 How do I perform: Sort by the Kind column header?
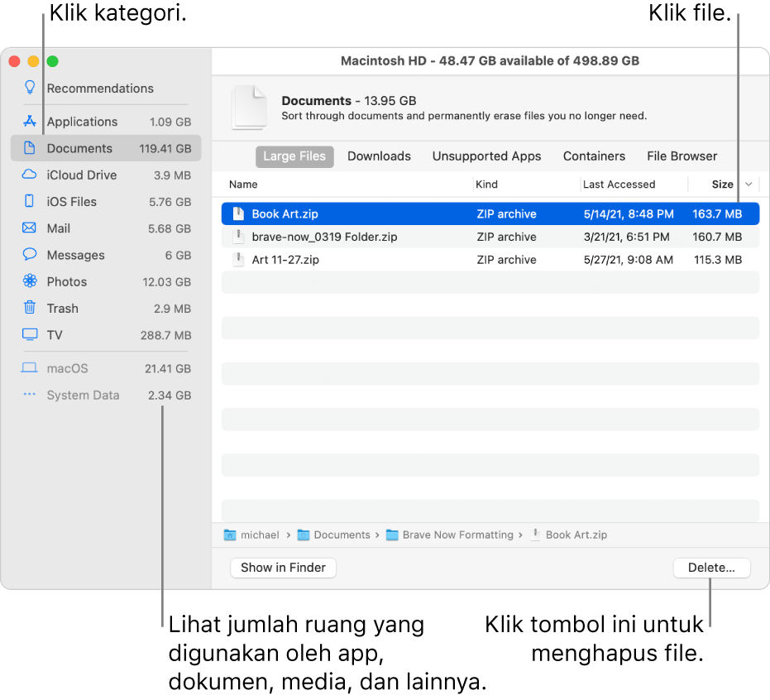[486, 185]
